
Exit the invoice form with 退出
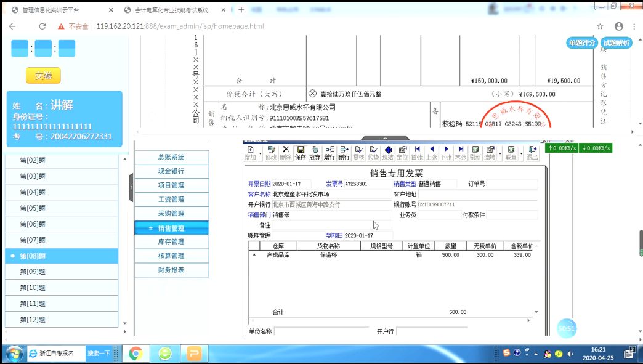click(x=532, y=153)
